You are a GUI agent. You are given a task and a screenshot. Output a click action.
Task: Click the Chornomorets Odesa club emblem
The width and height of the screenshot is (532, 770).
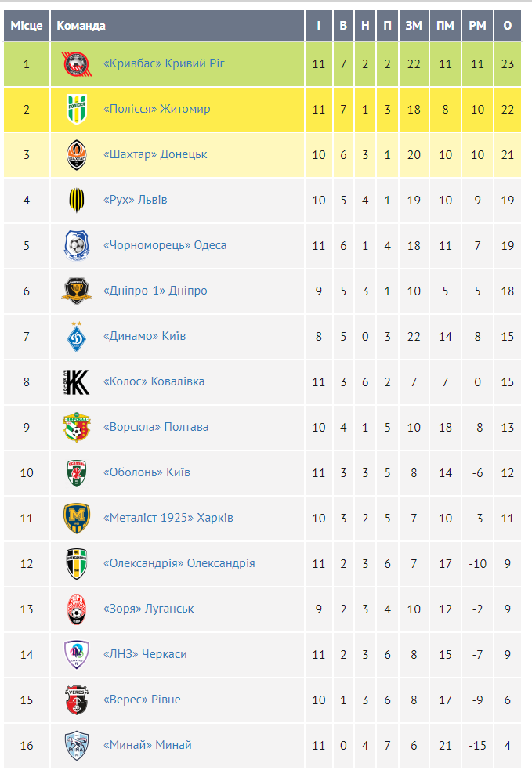(x=77, y=245)
